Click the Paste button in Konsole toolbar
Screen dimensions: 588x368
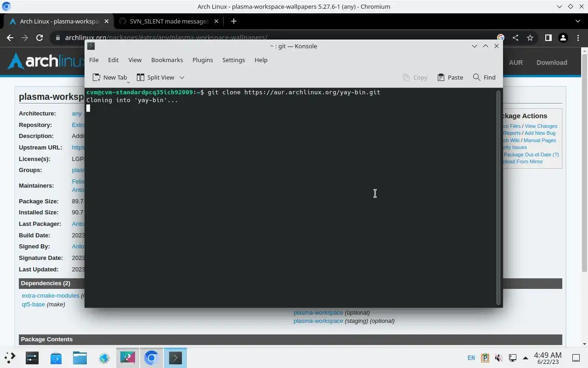tap(450, 77)
